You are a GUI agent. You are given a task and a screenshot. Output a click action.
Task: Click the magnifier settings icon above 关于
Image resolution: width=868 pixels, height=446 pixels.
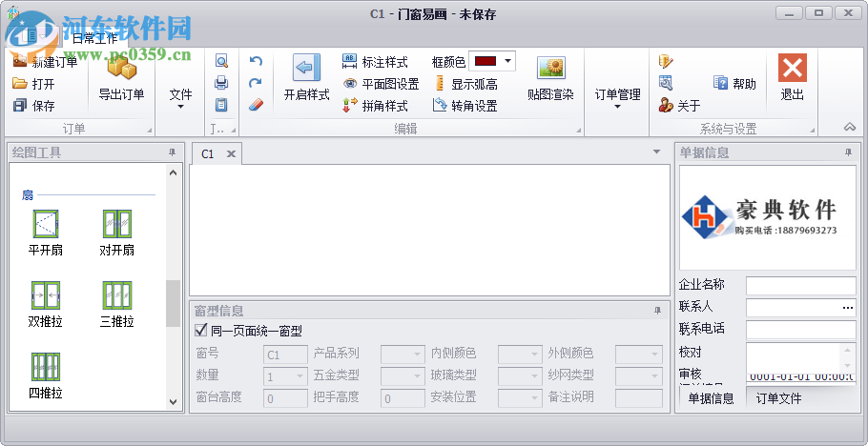[666, 83]
